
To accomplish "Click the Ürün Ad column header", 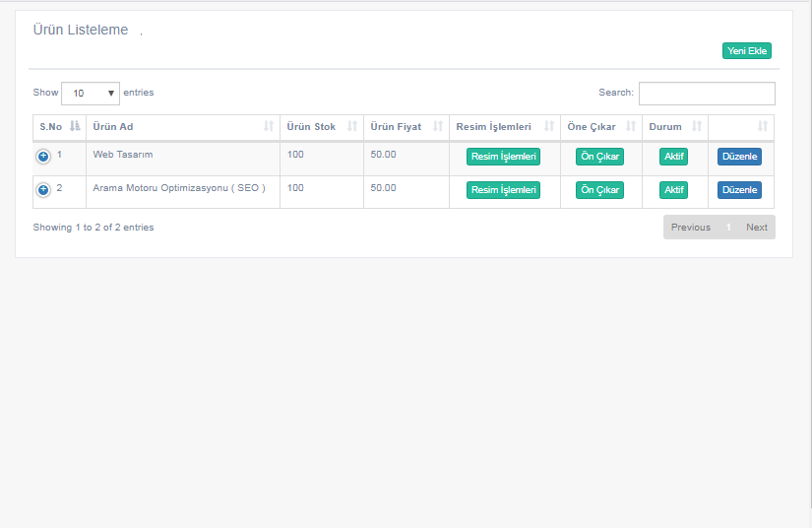I will (x=183, y=127).
